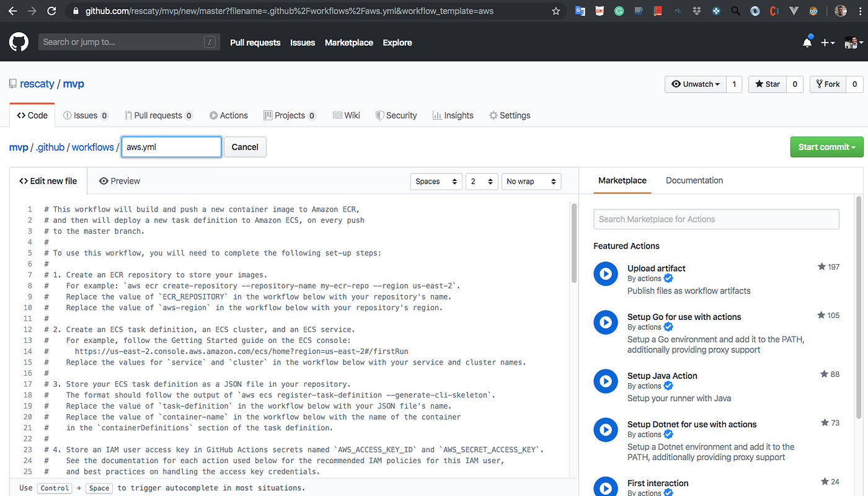
Task: Click the GitHub Octocat home logo
Action: 19,42
